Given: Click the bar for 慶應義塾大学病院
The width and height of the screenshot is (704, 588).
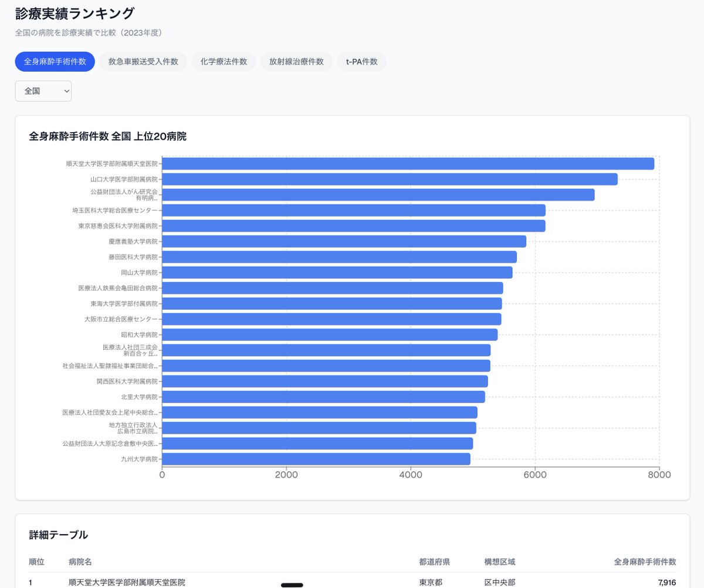Looking at the screenshot, I should (344, 241).
